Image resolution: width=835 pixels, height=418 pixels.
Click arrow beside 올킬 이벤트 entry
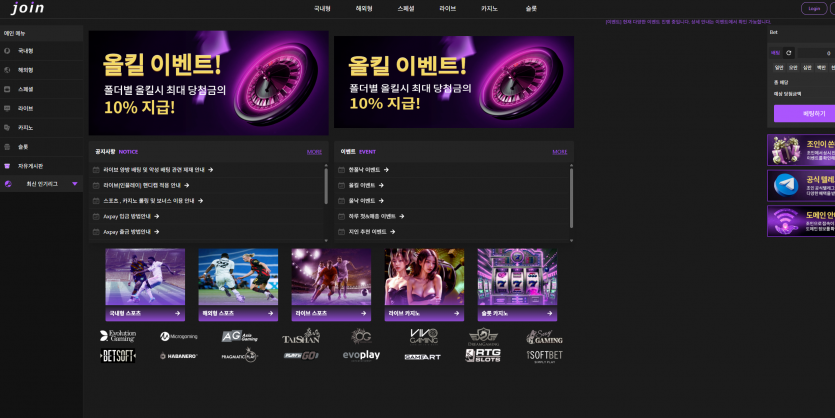pyautogui.click(x=381, y=185)
